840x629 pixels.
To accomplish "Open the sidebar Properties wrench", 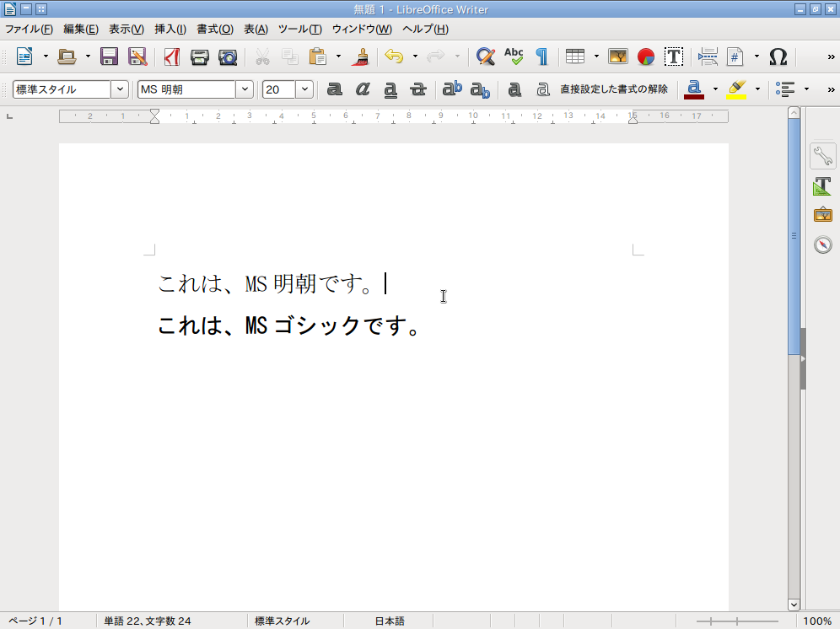I will 823,157.
